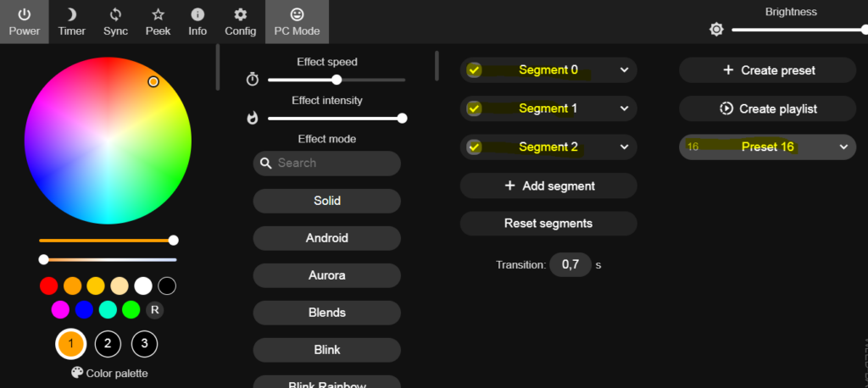Choose the green quick color swatch
The image size is (868, 388).
pyautogui.click(x=131, y=310)
